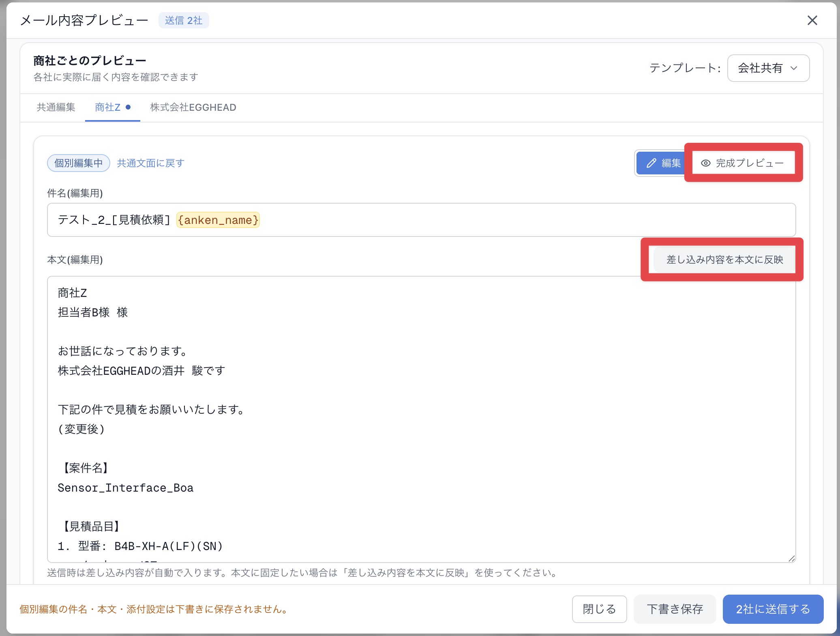Click the {anken_name} placeholder tag
This screenshot has width=840, height=636.
coord(218,220)
